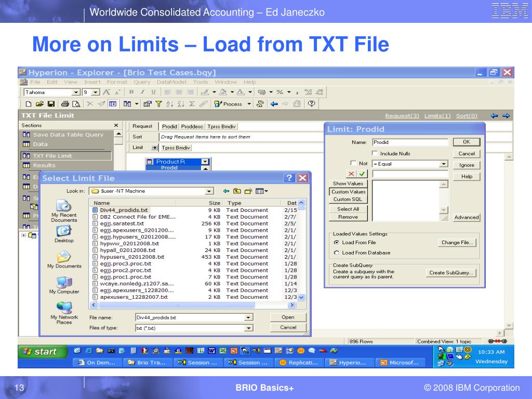Click the Help question mark toolbar icon
Image resolution: width=532 pixels, height=399 pixels.
tap(312, 104)
